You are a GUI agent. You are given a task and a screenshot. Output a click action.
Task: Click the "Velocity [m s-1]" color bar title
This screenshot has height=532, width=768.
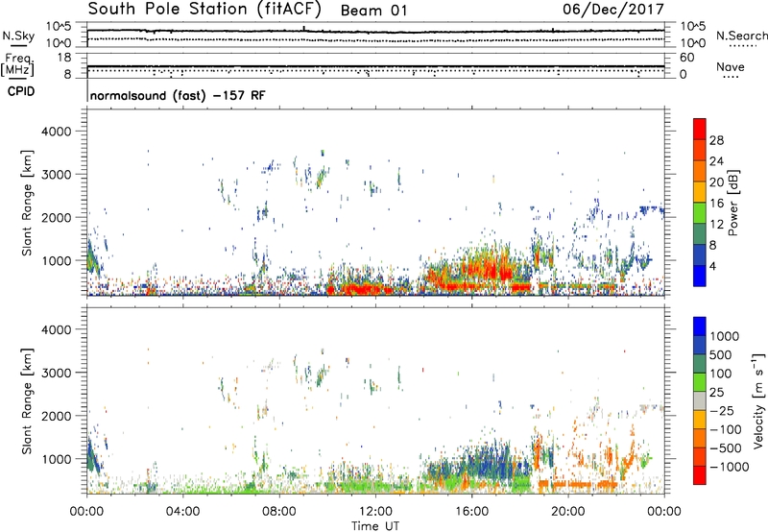pos(758,400)
